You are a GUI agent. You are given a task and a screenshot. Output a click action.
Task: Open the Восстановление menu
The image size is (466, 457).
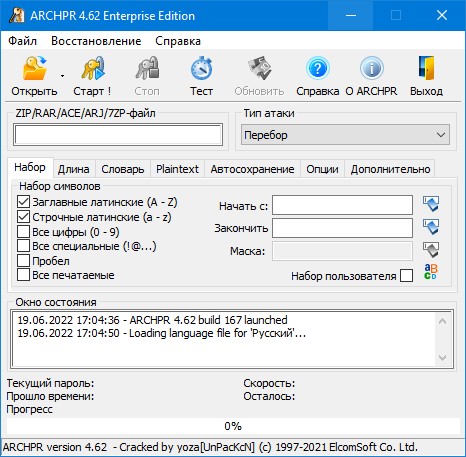tap(96, 41)
